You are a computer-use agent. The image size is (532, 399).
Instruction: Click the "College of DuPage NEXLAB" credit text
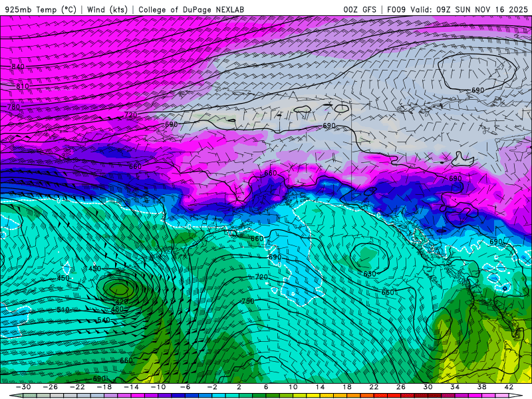(191, 10)
